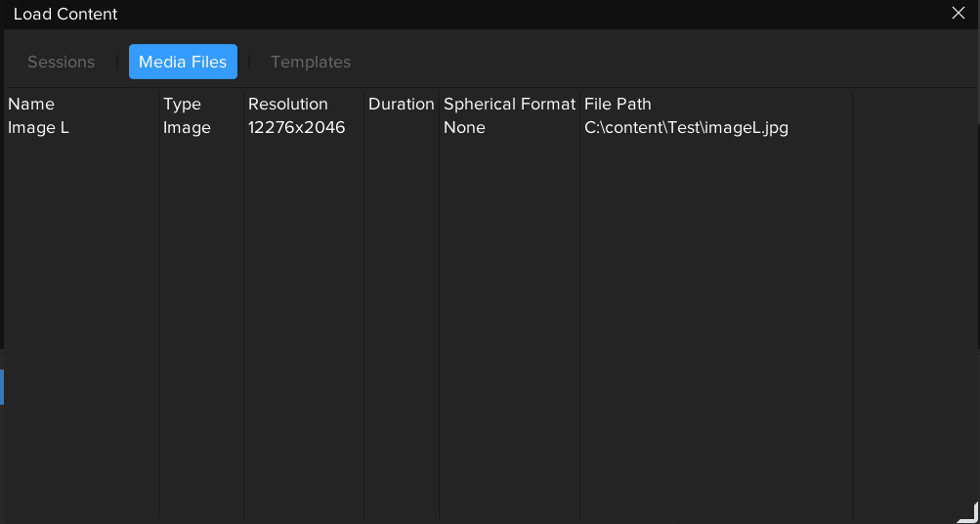Sort by the Duration column header
The width and height of the screenshot is (980, 524).
(x=401, y=104)
